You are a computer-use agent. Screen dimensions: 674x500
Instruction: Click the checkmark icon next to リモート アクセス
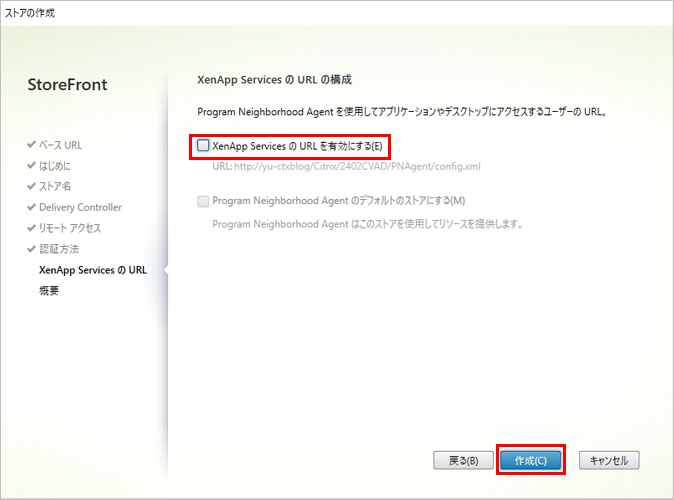[x=32, y=228]
